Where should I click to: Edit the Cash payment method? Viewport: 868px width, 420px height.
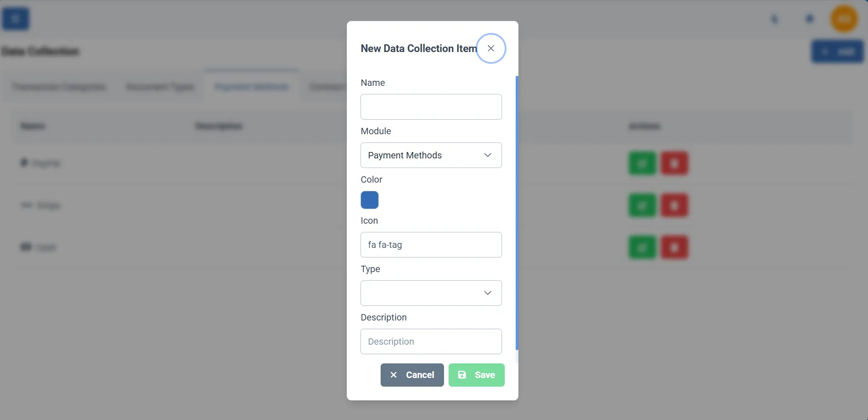(x=642, y=247)
